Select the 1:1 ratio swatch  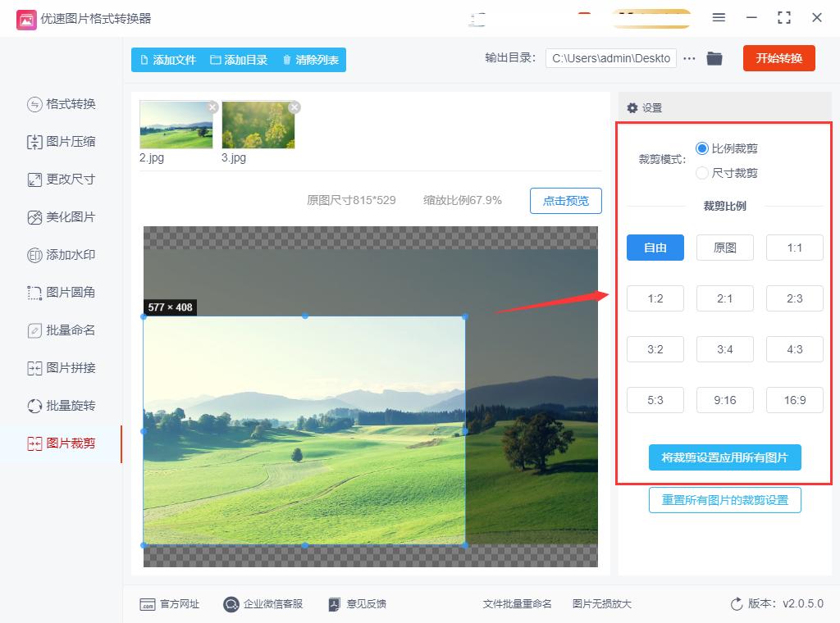pos(794,248)
